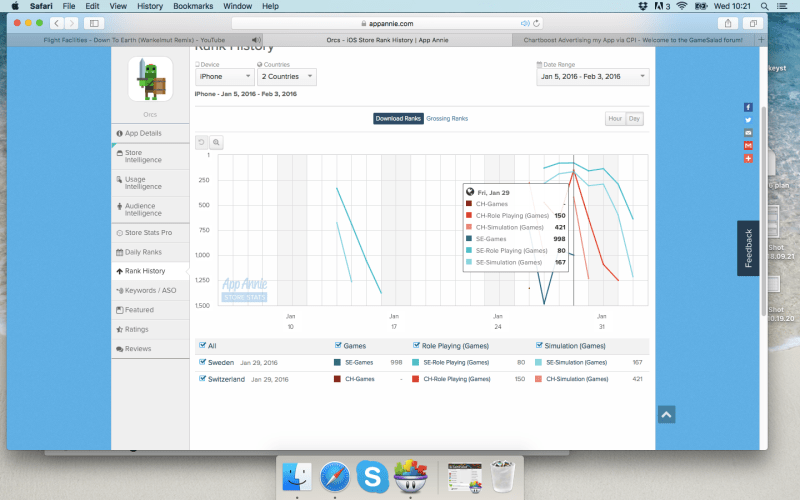
Task: Switch to the YouTube Flight Facilities tab
Action: 134,40
